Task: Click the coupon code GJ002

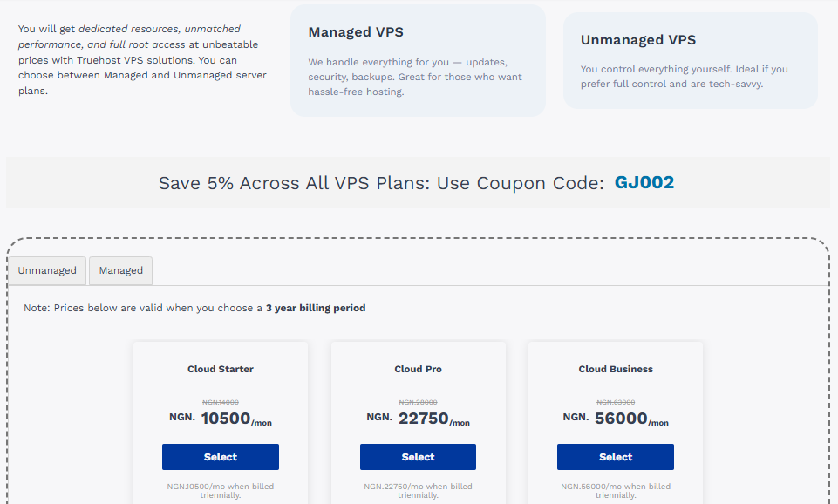Action: coord(644,183)
